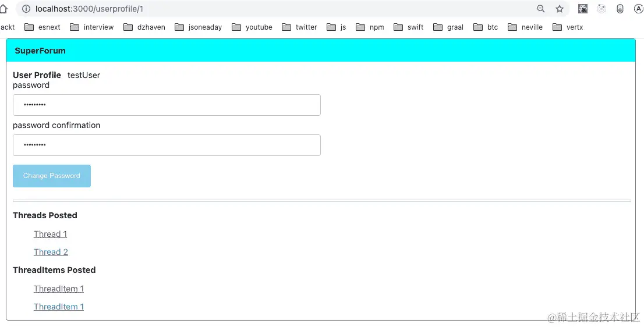Click the User Profile label
This screenshot has width=644, height=327.
coord(37,75)
